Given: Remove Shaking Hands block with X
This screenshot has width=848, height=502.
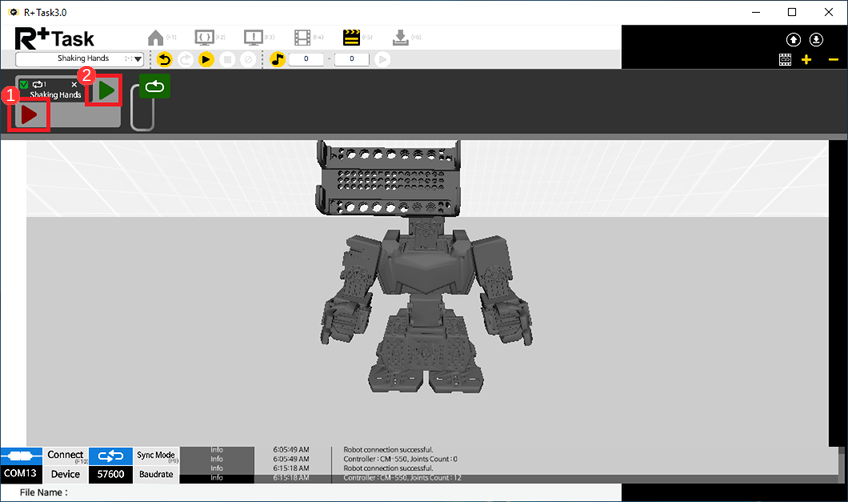Looking at the screenshot, I should click(74, 85).
